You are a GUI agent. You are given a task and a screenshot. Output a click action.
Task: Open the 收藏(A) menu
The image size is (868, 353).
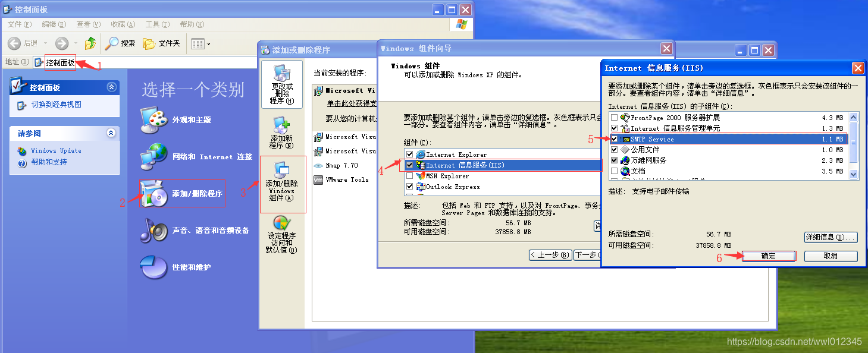(123, 24)
